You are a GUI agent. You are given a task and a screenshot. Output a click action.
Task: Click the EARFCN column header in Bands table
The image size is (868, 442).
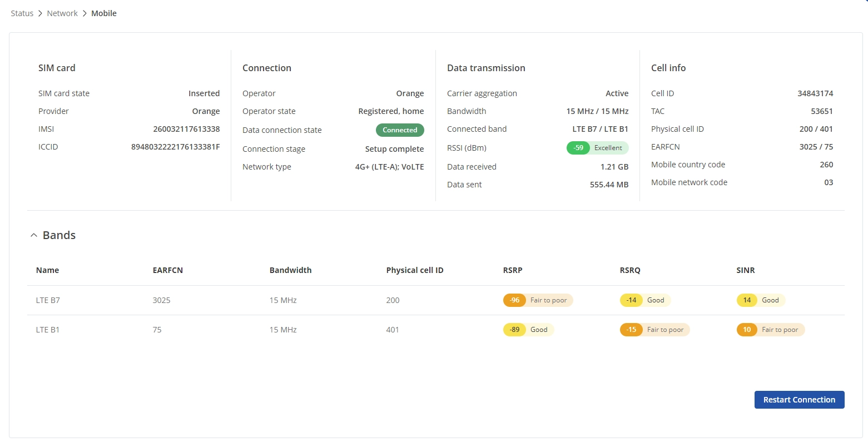(167, 270)
